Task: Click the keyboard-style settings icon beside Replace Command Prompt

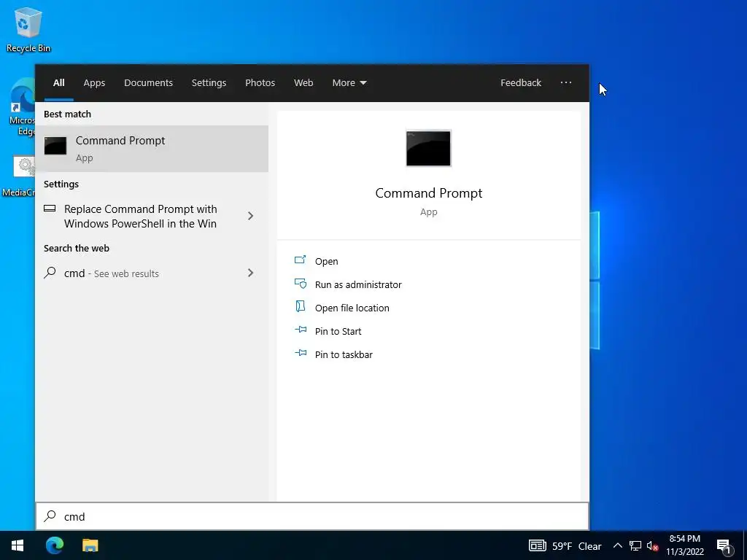Action: click(50, 208)
